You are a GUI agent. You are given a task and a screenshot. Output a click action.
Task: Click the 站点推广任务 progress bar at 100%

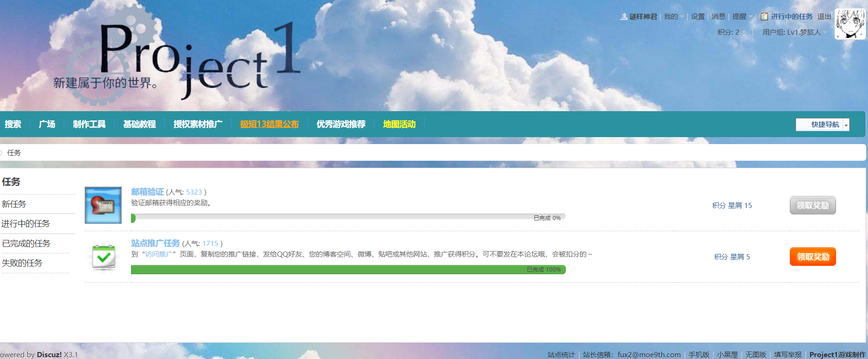coord(348,270)
